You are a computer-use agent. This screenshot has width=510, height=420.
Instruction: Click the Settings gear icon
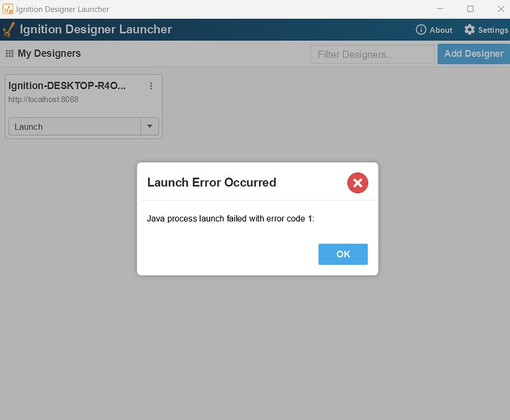point(469,30)
